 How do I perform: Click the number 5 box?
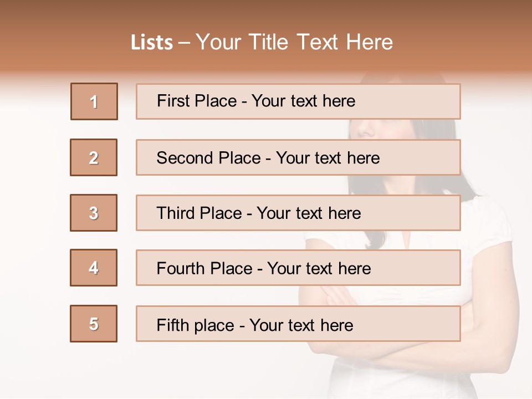(94, 324)
